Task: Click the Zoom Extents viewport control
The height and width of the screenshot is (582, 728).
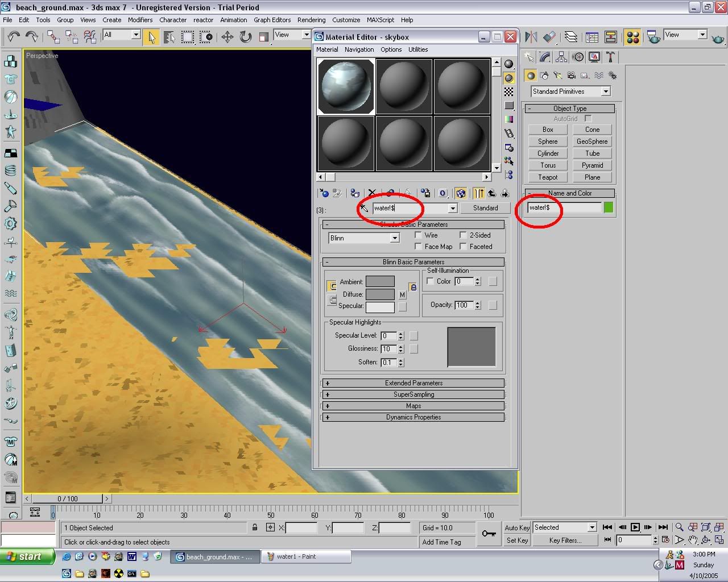Action: coord(706,527)
